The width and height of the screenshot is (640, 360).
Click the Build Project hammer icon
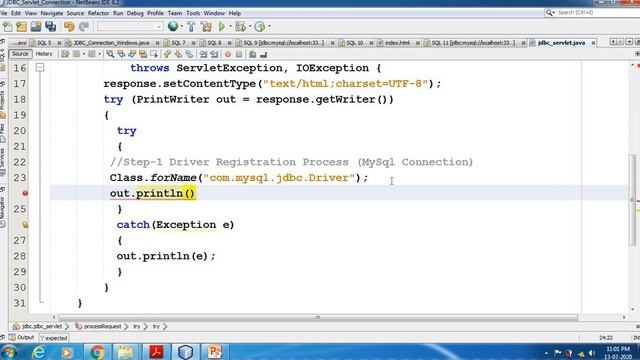191,27
